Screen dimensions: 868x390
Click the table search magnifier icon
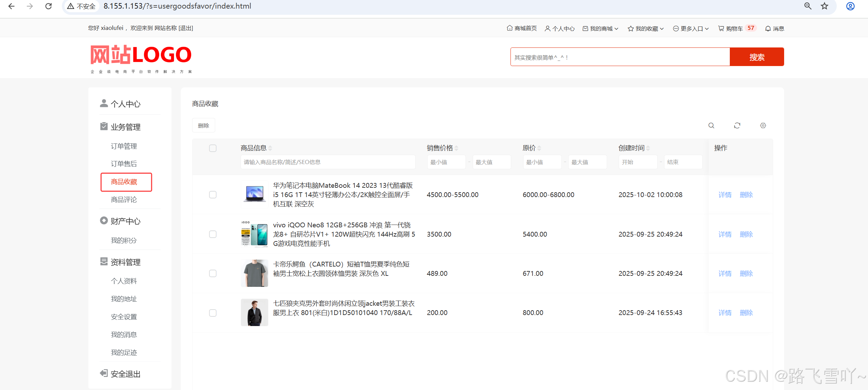click(711, 126)
